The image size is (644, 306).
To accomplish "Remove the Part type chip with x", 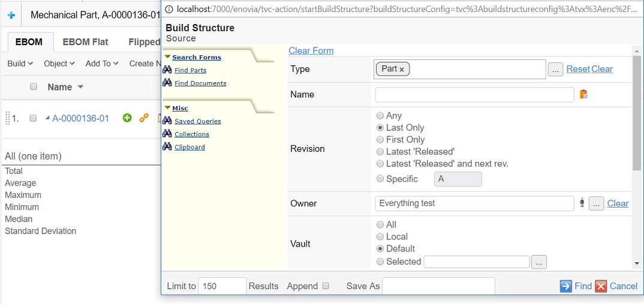I will (x=402, y=70).
